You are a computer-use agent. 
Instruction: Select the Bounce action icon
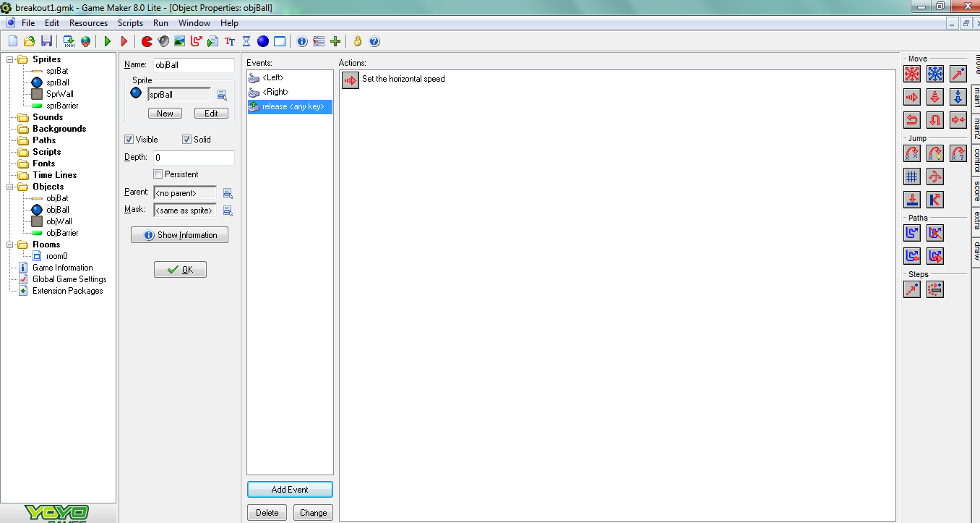(935, 200)
